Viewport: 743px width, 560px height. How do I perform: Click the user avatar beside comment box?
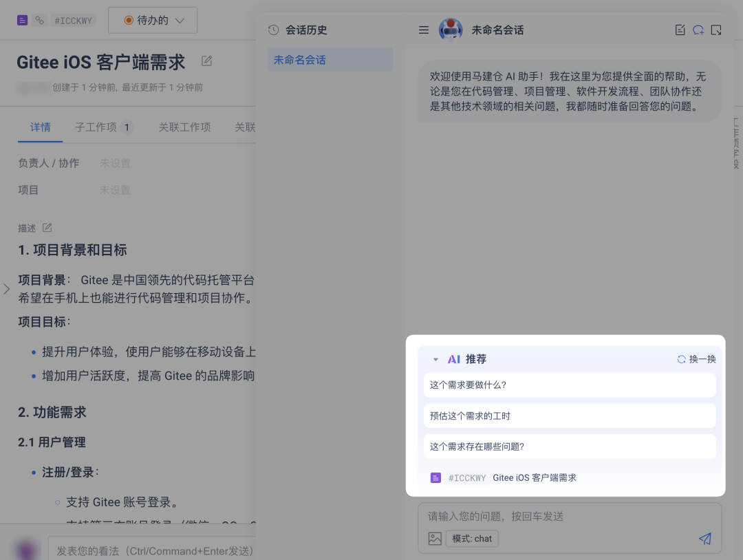(x=27, y=550)
